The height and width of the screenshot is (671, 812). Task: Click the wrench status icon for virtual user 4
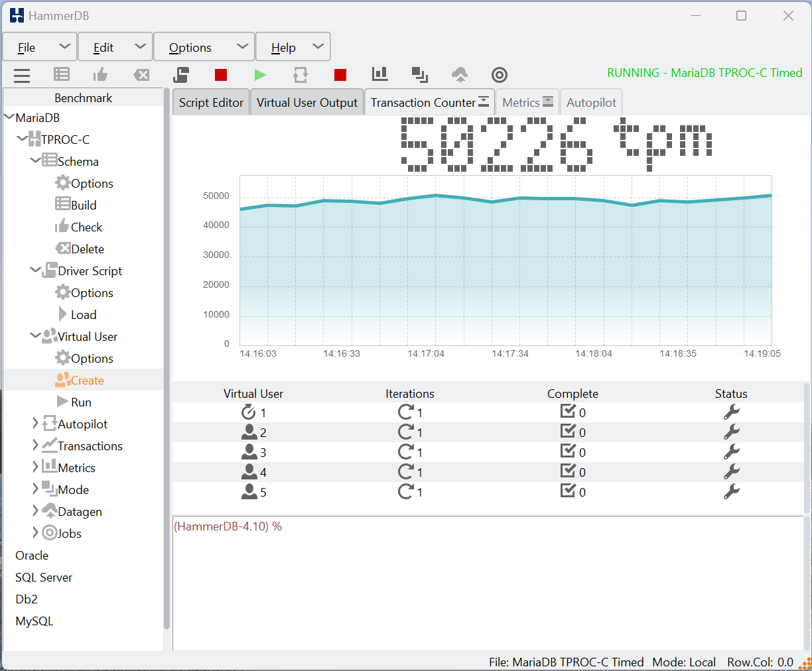pos(731,472)
